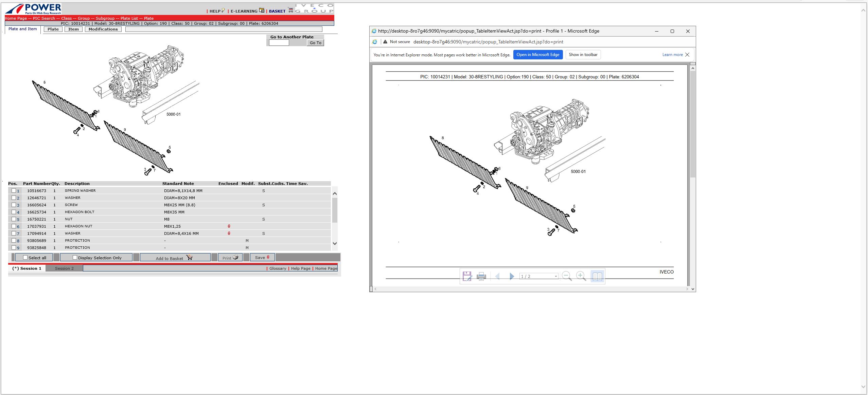Viewport: 868px width, 395px height.
Task: Click Open in Microsoft Edge button
Action: click(538, 55)
